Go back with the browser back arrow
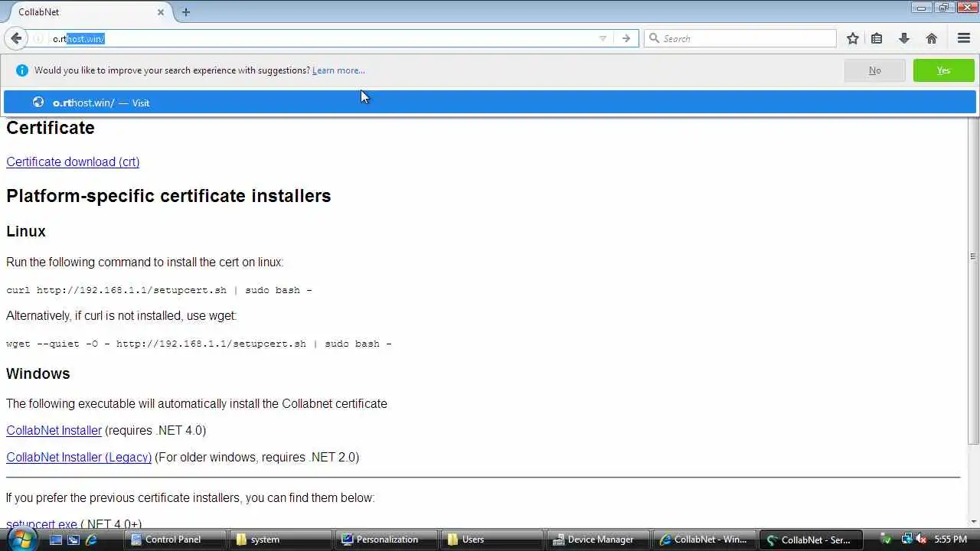Screen dimensions: 980x551 pos(16,38)
